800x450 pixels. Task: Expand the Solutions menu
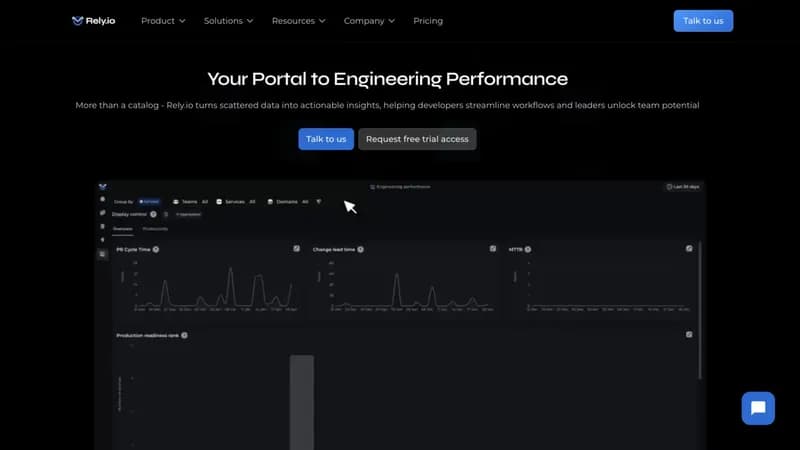[x=228, y=21]
